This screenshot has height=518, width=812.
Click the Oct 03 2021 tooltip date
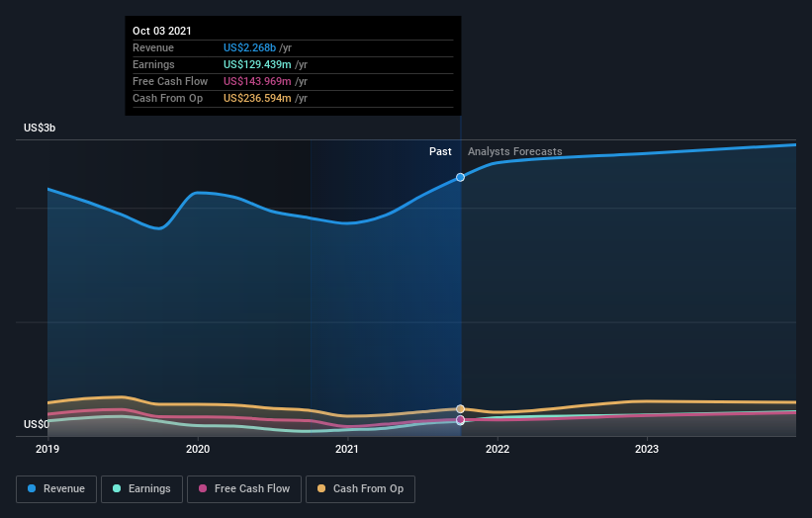click(x=162, y=31)
